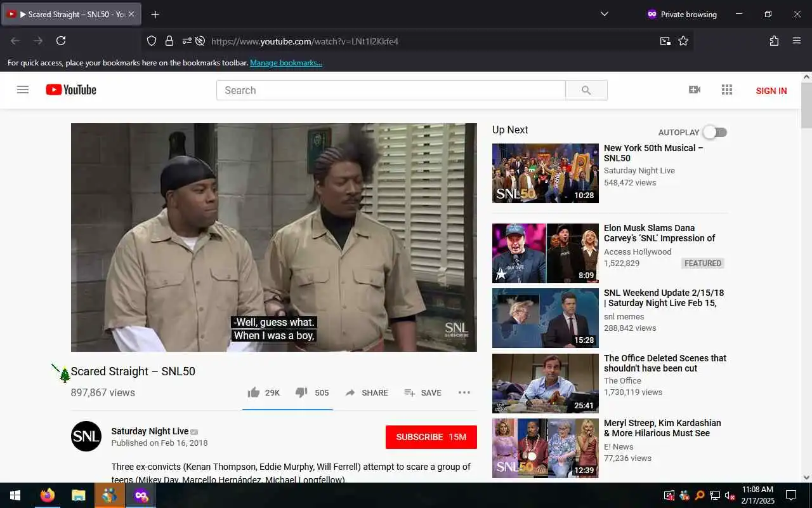Open the Saturday Night Live channel name
The height and width of the screenshot is (508, 812).
click(x=150, y=431)
